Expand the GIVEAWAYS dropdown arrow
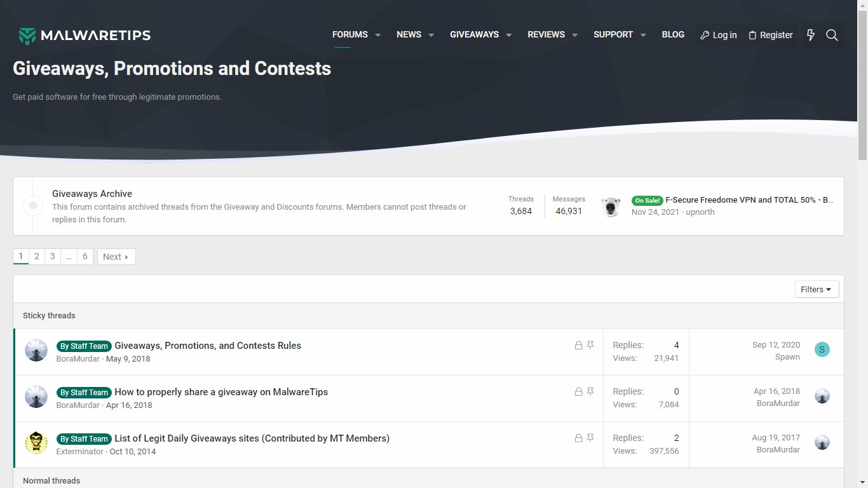The image size is (868, 488). [508, 35]
